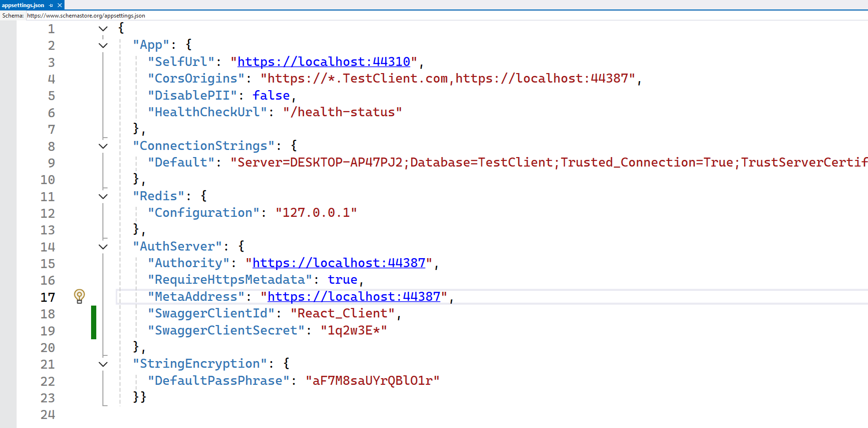Click the false value of DisablePII

[x=271, y=95]
